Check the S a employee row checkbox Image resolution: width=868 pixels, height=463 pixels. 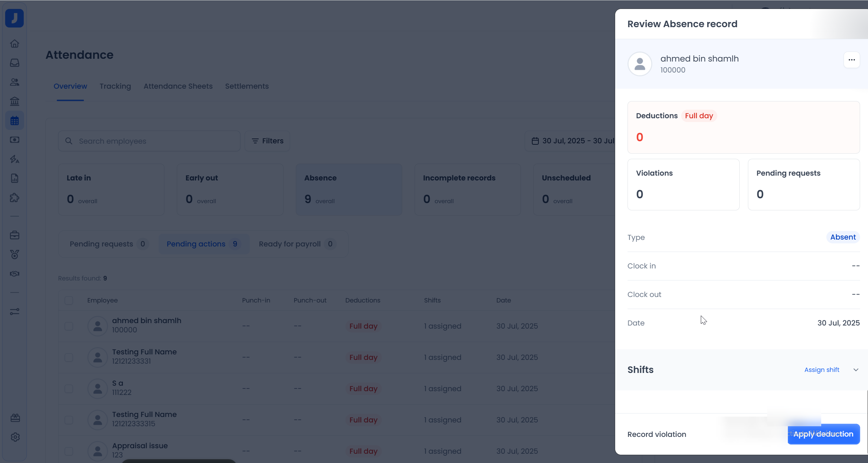coord(69,388)
